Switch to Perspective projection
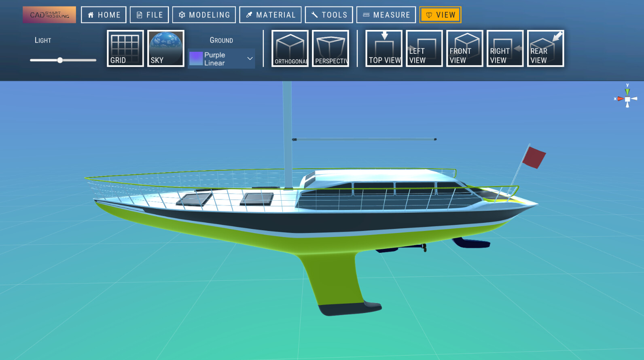Viewport: 644px width, 360px height. tap(330, 49)
